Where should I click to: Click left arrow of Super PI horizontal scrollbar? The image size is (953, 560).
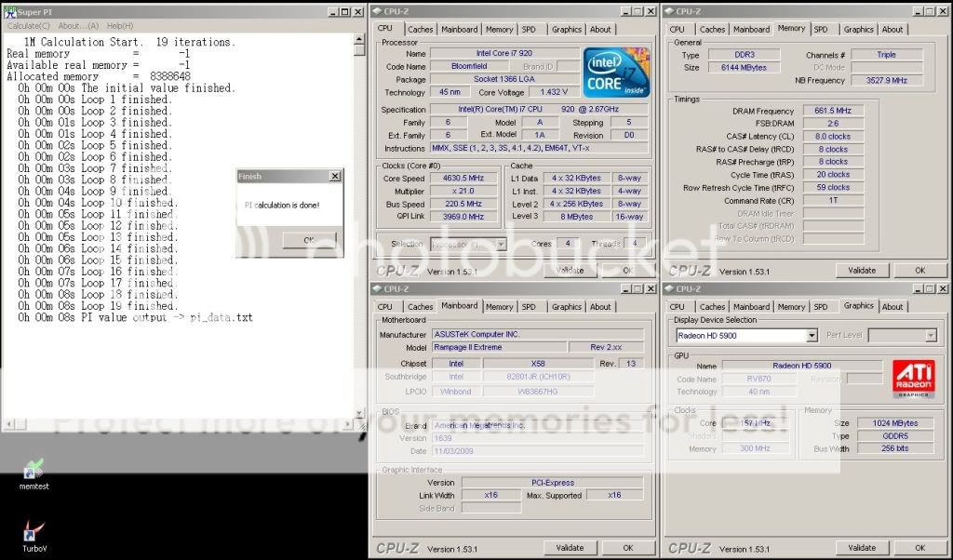(x=7, y=424)
